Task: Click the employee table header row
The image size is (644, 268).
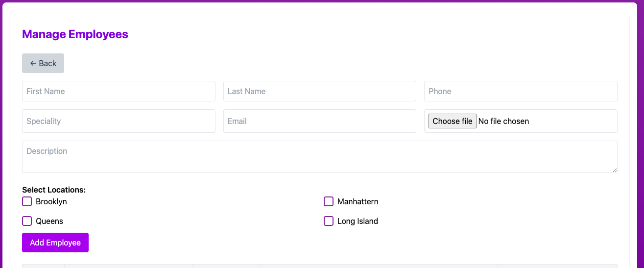Action: pyautogui.click(x=319, y=266)
